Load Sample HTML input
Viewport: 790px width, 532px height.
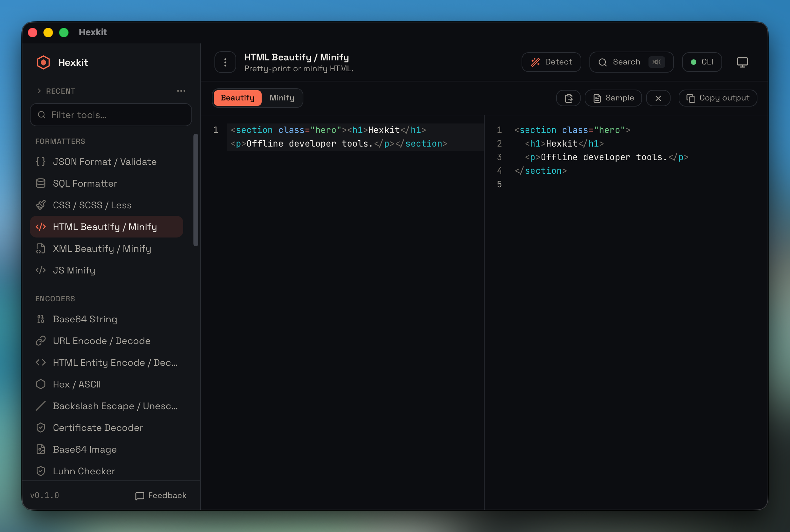(x=613, y=98)
